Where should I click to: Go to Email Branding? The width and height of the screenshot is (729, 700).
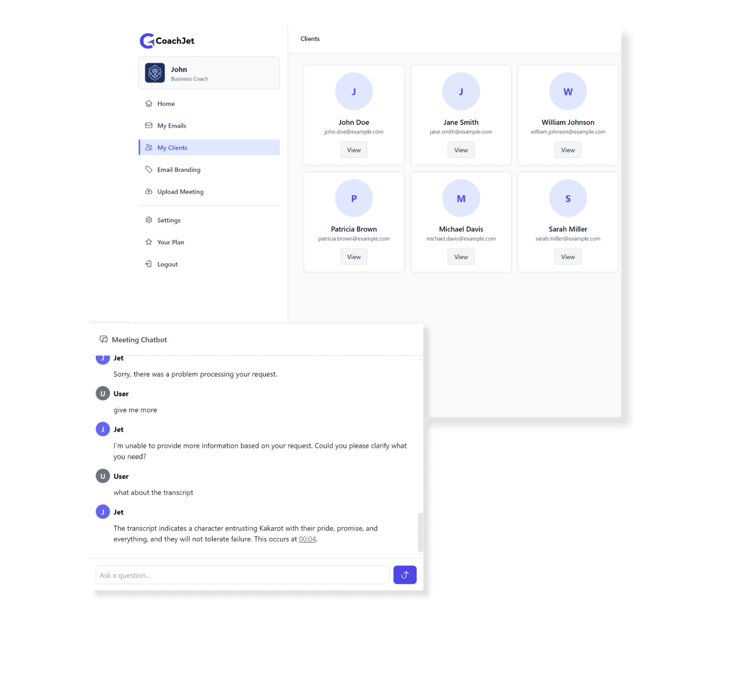coord(209,169)
